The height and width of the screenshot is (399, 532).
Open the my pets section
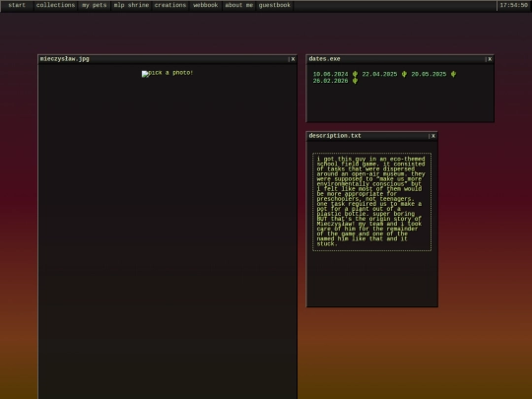tap(95, 6)
